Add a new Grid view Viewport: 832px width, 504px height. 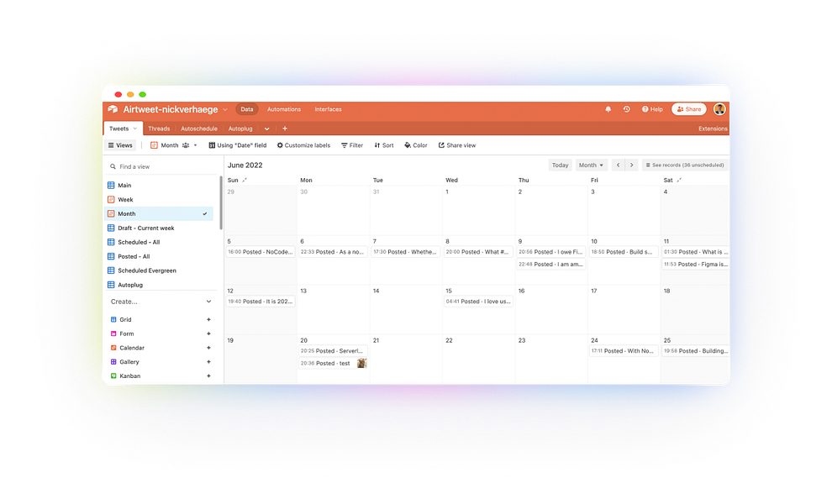tap(208, 319)
